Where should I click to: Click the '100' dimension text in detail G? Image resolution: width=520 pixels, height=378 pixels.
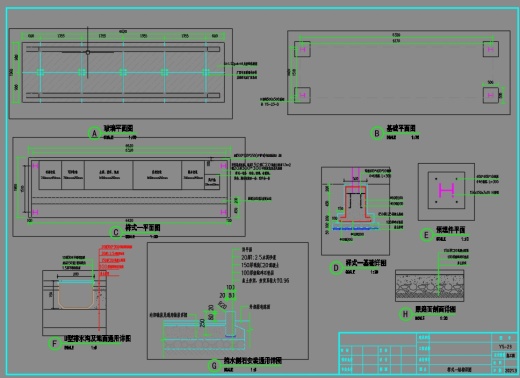coord(230,287)
